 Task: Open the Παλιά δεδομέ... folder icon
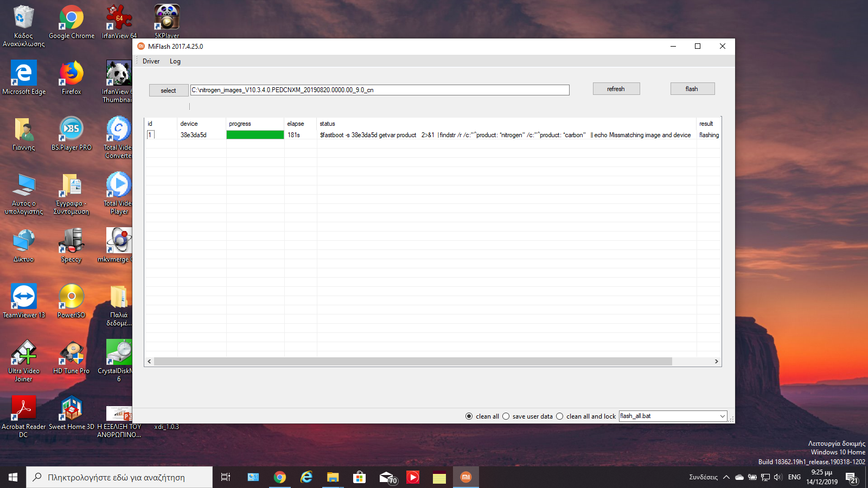point(119,305)
